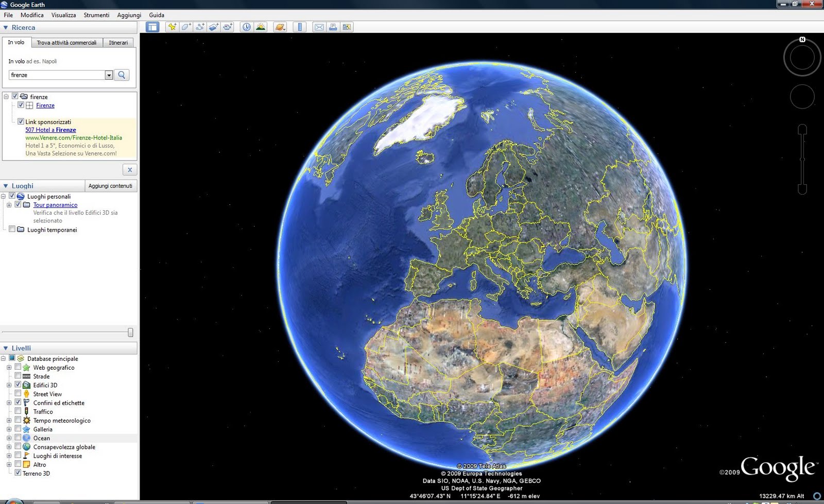Print the current view
The image size is (824, 504).
point(333,27)
